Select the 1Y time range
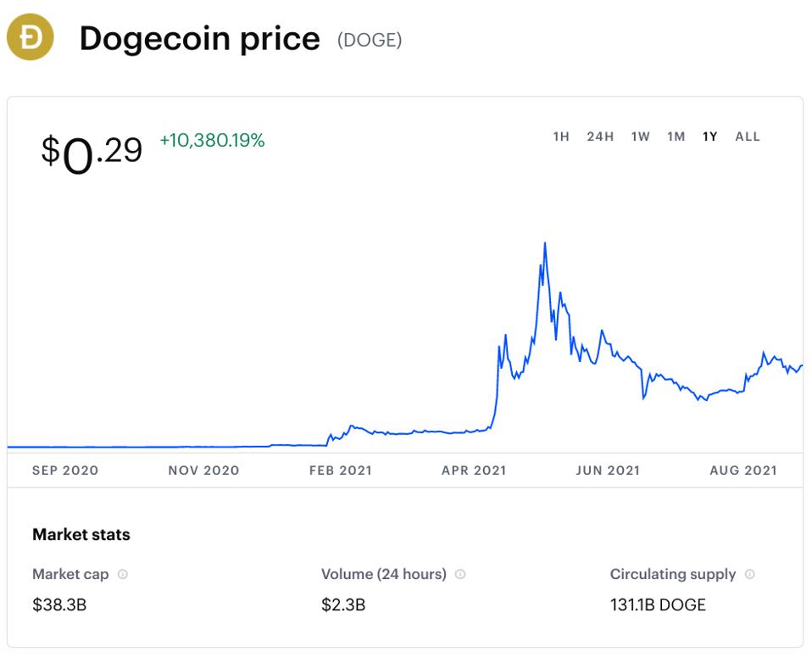 (x=709, y=136)
